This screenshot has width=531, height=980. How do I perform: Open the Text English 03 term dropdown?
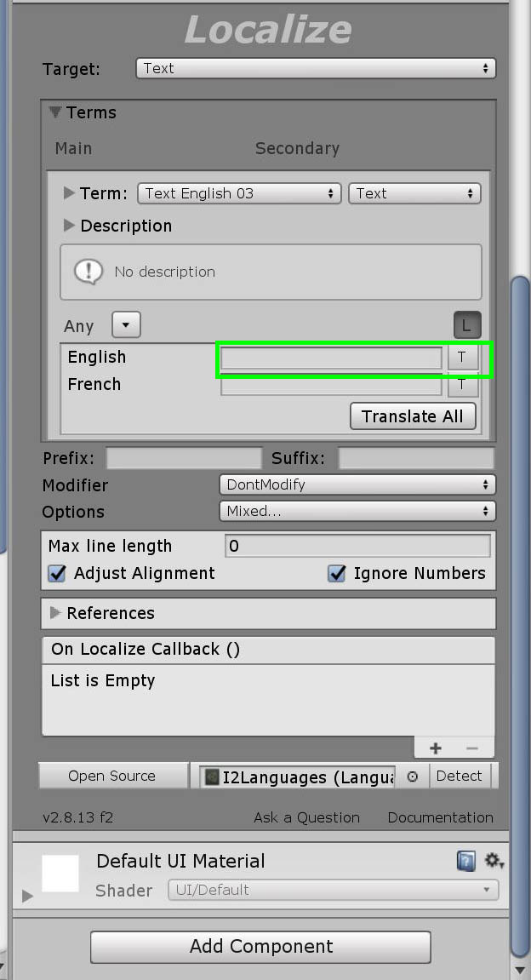point(239,194)
